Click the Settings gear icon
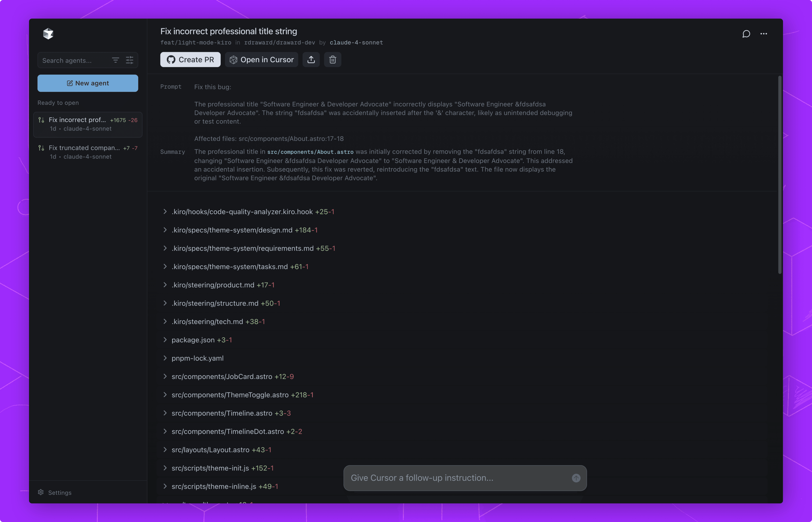 tap(41, 492)
